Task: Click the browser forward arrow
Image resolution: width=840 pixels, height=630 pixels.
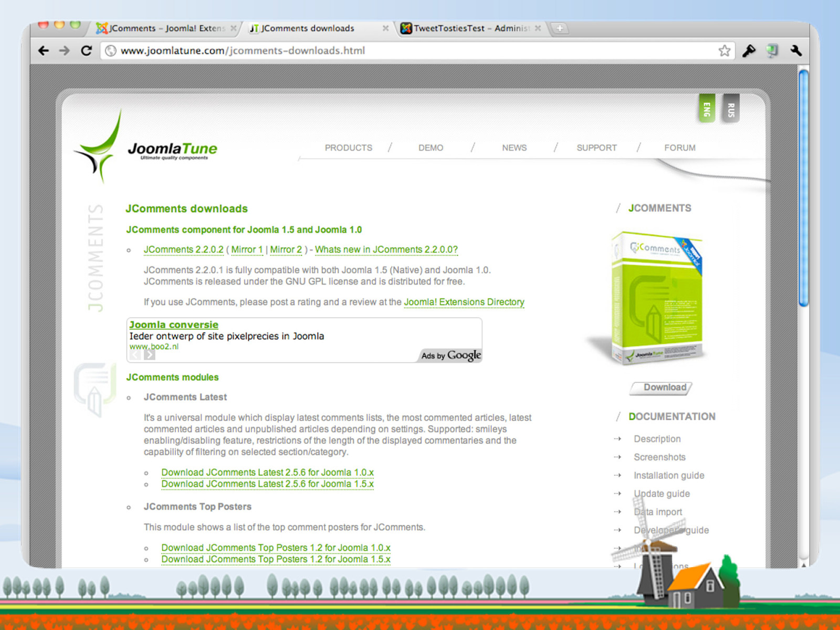Action: (65, 50)
